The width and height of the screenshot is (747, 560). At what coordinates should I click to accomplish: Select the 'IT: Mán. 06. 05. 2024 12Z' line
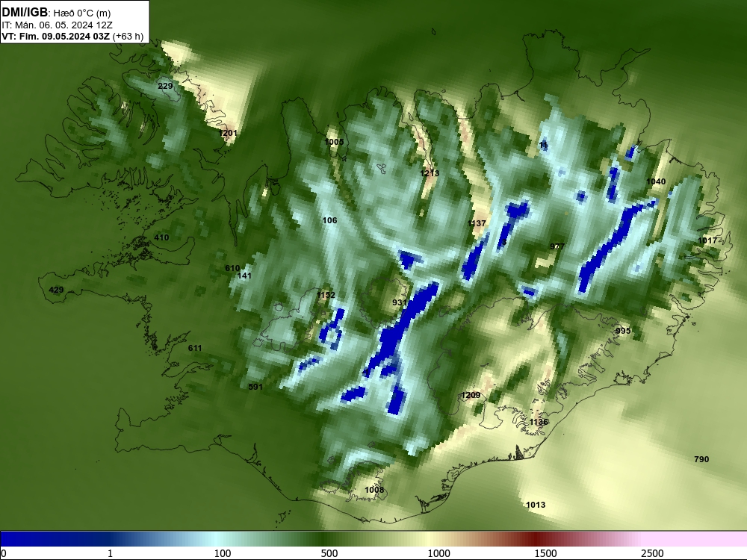coord(57,25)
